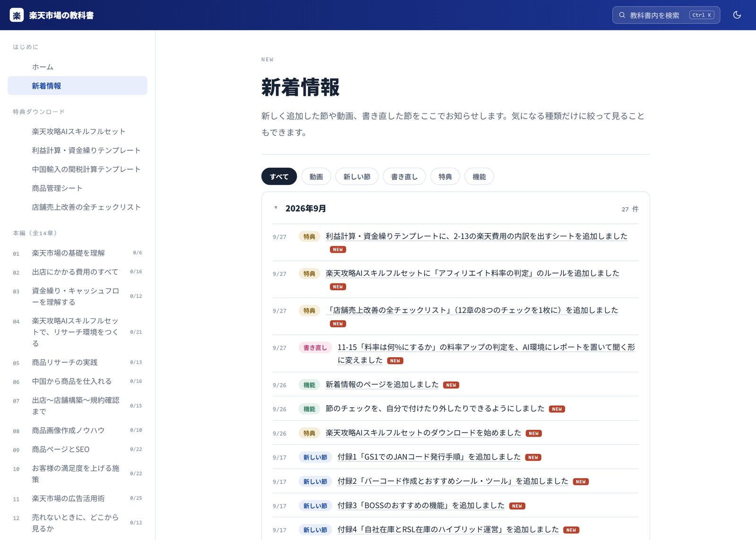Open chapter 03 資金繰り・キャッシュフローを理解する

pyautogui.click(x=77, y=296)
